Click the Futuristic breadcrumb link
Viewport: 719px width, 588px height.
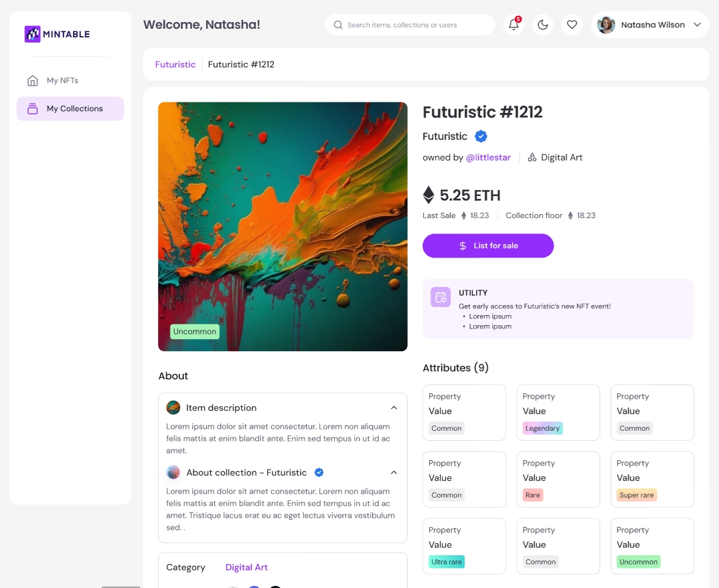[x=175, y=65]
